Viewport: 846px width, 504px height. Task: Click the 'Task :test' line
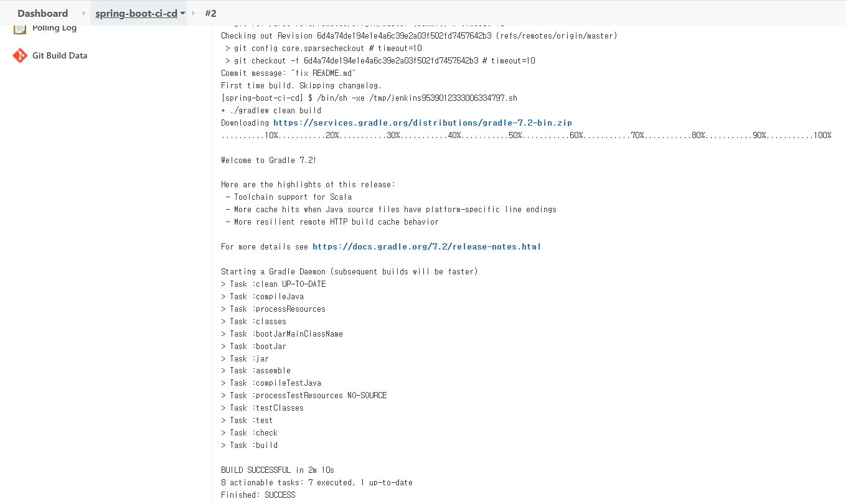click(247, 420)
